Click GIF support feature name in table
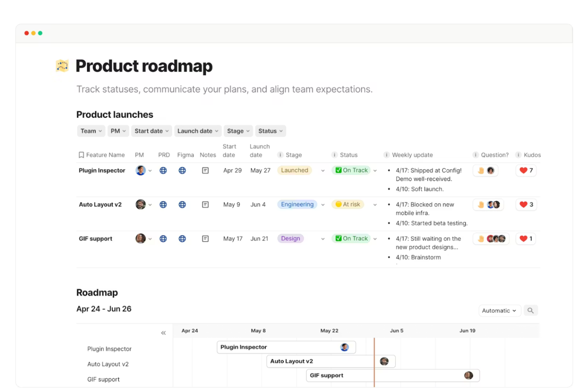This screenshot has height=392, width=588. click(x=95, y=239)
